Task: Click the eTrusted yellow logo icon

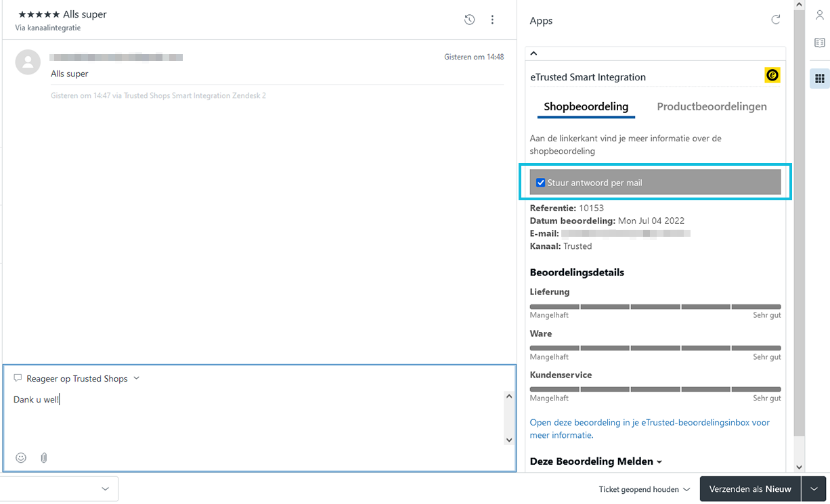Action: coord(772,75)
